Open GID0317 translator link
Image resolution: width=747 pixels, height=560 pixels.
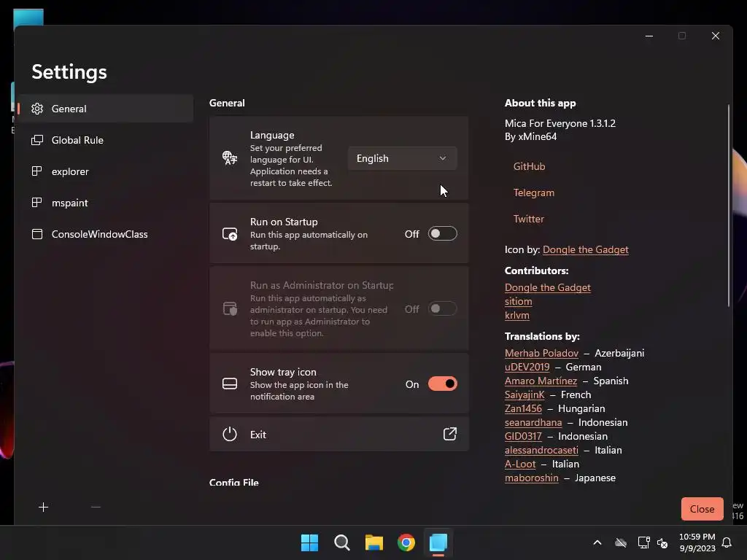click(x=523, y=436)
